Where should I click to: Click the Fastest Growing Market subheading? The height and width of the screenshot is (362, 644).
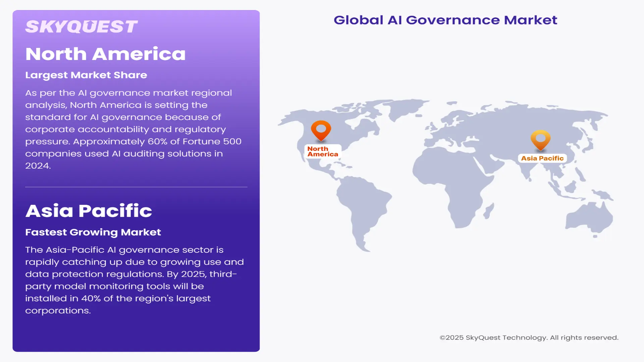tap(93, 232)
